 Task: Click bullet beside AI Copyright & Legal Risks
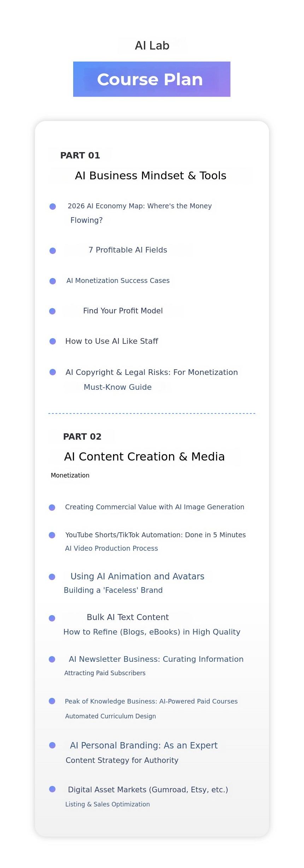53,372
